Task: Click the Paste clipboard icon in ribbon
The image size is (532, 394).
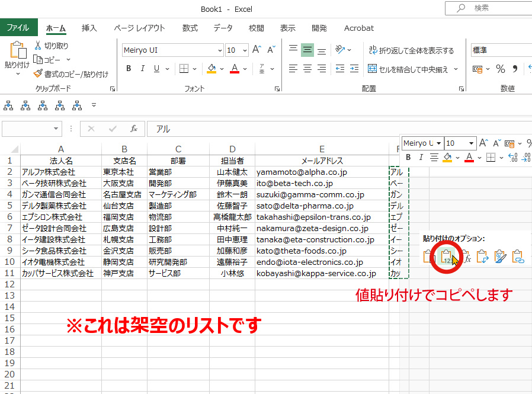Action: coord(18,50)
